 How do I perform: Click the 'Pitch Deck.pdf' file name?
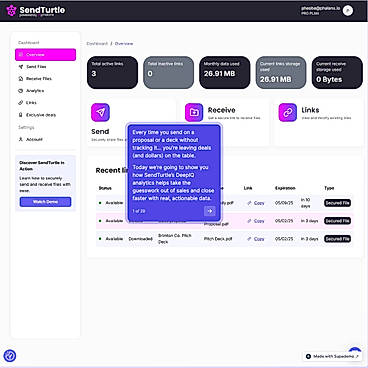(x=218, y=239)
